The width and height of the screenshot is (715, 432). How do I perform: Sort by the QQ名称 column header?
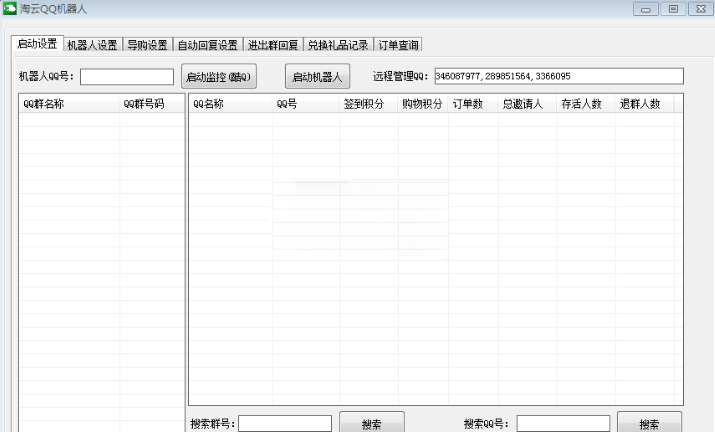click(231, 104)
